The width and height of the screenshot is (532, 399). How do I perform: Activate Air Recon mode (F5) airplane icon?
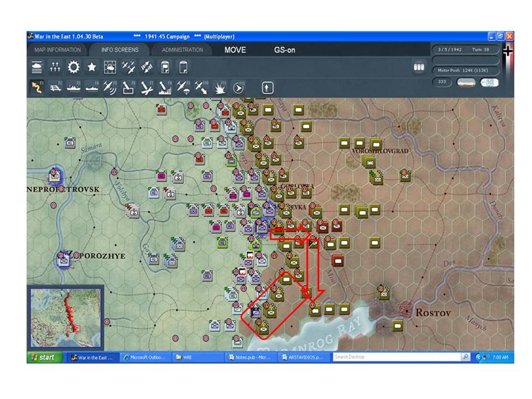pyautogui.click(x=109, y=87)
